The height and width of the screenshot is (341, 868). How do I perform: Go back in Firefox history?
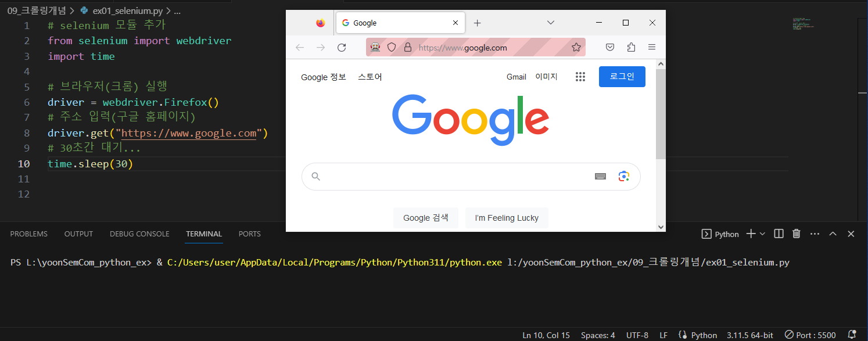[x=300, y=48]
